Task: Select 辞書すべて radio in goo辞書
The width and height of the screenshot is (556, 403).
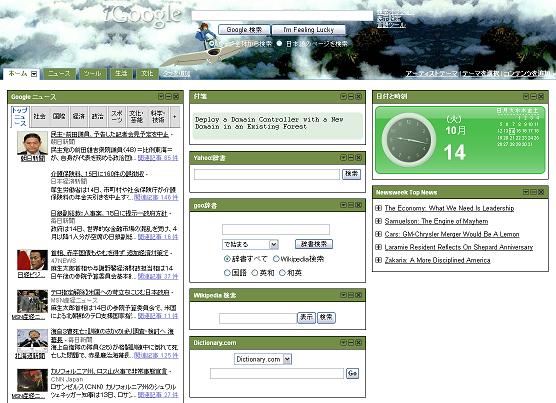Action: tap(227, 259)
